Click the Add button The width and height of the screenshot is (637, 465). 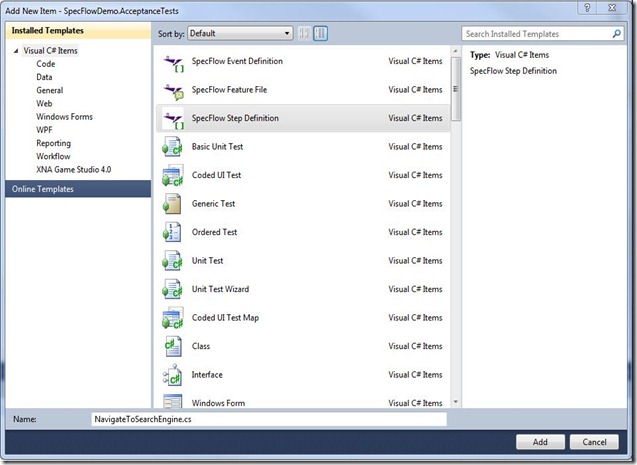tap(540, 442)
